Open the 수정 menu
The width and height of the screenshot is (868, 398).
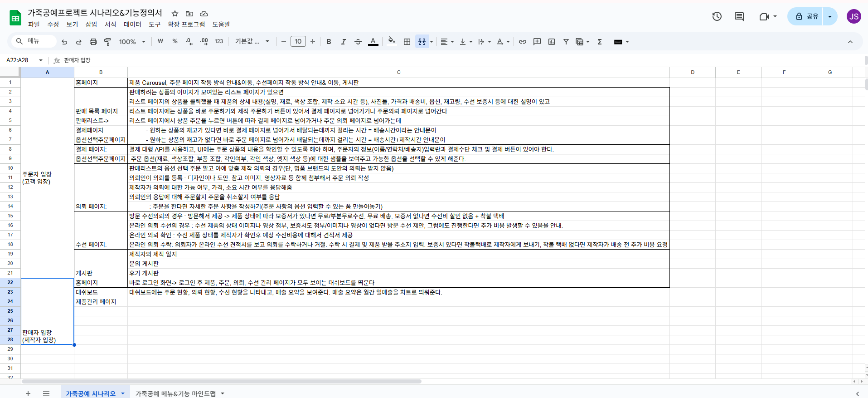tap(53, 25)
